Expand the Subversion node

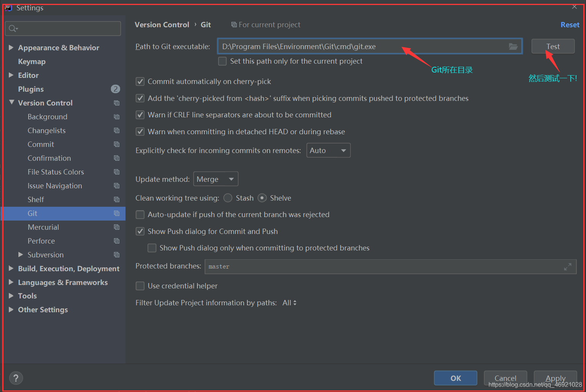21,255
